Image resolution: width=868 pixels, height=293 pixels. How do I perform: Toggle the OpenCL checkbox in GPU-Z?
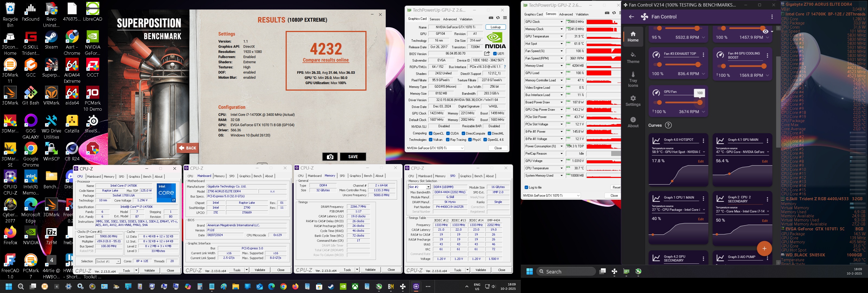point(431,133)
